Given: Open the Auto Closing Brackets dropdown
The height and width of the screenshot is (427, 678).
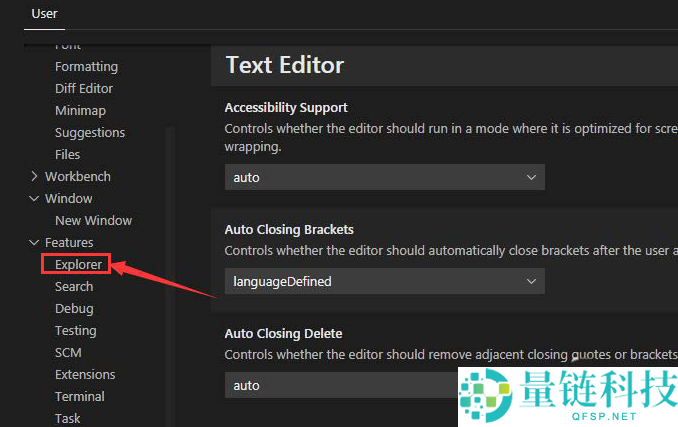Looking at the screenshot, I should click(x=384, y=281).
